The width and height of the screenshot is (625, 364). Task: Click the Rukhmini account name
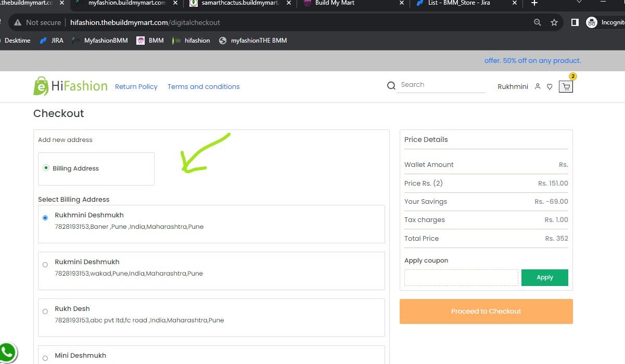click(x=513, y=87)
